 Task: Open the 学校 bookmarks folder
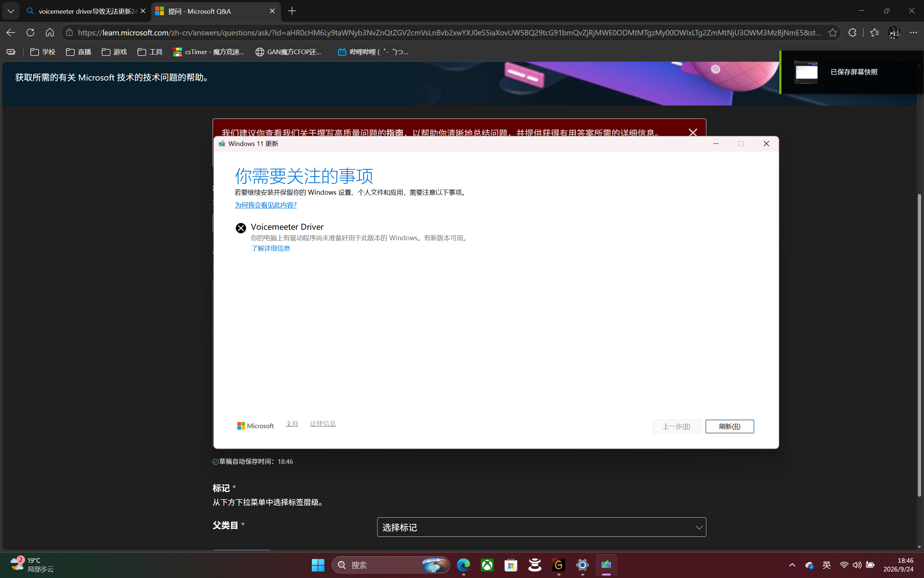click(x=43, y=52)
